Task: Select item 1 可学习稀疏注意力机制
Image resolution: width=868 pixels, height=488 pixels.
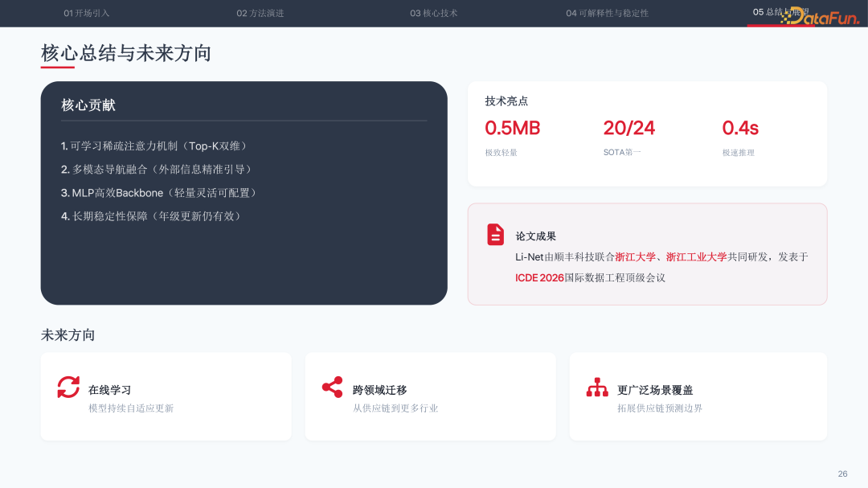Action: coord(156,146)
